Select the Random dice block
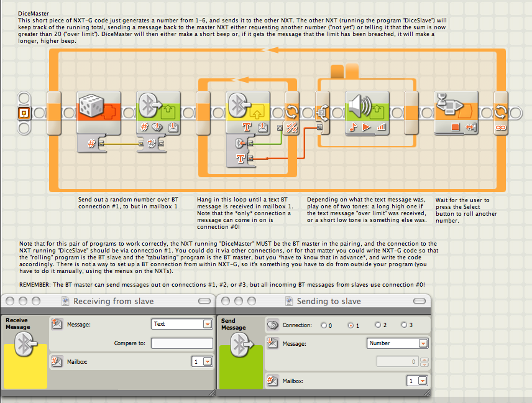The width and height of the screenshot is (532, 403). (99, 113)
